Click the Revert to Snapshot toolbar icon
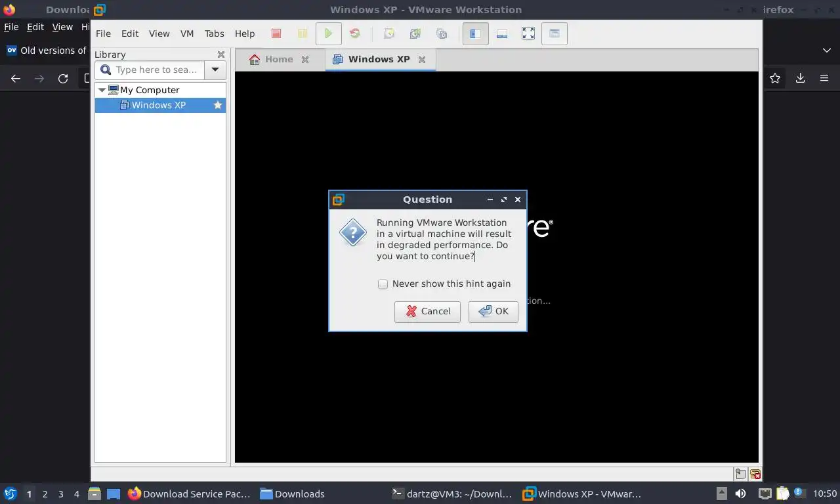Viewport: 840px width, 504px height. click(x=415, y=33)
